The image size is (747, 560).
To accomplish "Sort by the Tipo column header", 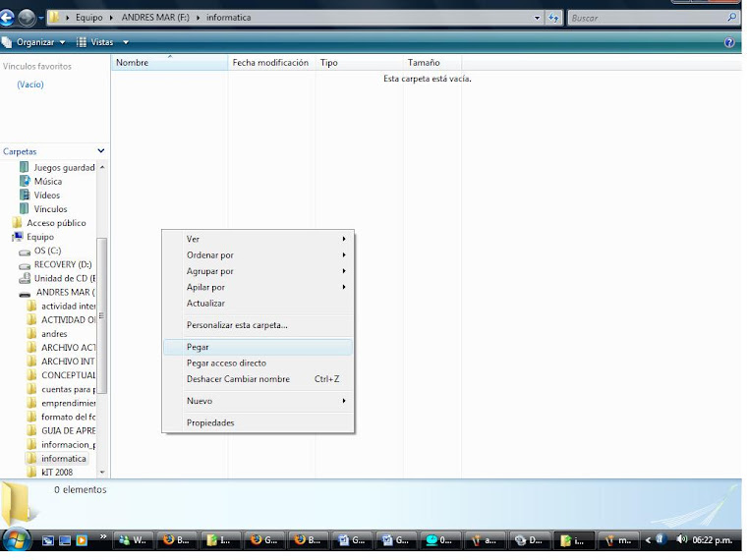I will [x=359, y=62].
